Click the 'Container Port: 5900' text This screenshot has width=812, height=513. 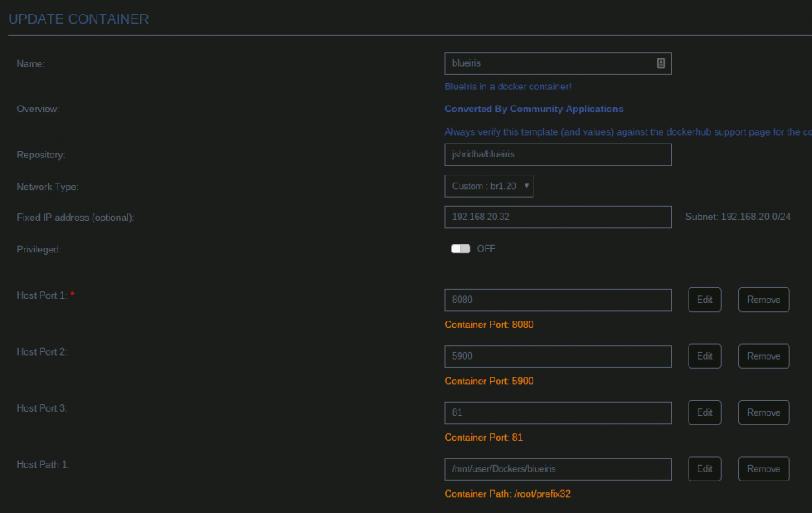point(489,381)
